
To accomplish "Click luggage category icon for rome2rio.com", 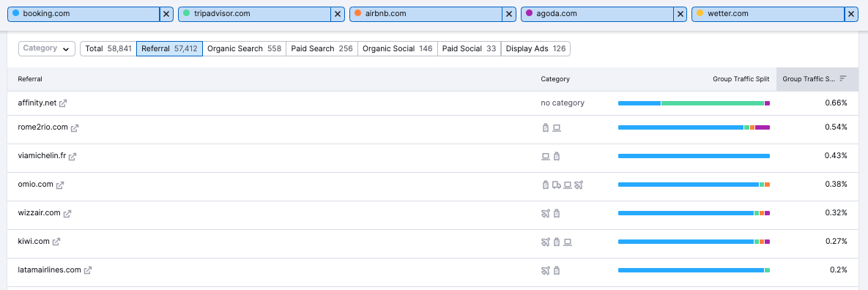I will coord(545,128).
